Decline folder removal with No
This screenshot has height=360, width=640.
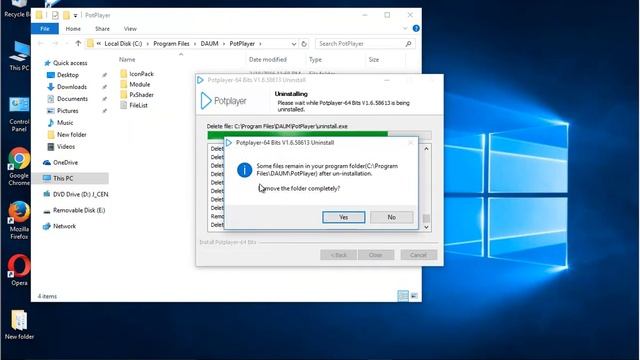click(x=391, y=217)
